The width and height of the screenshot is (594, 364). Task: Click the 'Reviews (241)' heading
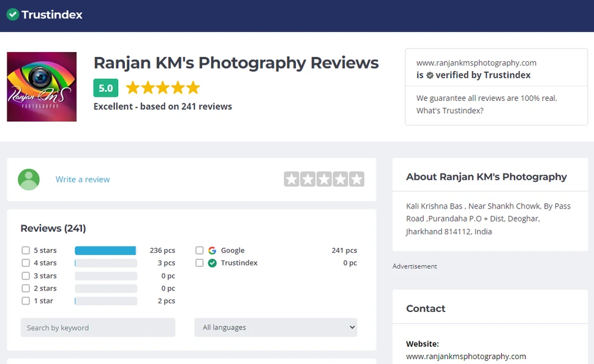pyautogui.click(x=53, y=228)
